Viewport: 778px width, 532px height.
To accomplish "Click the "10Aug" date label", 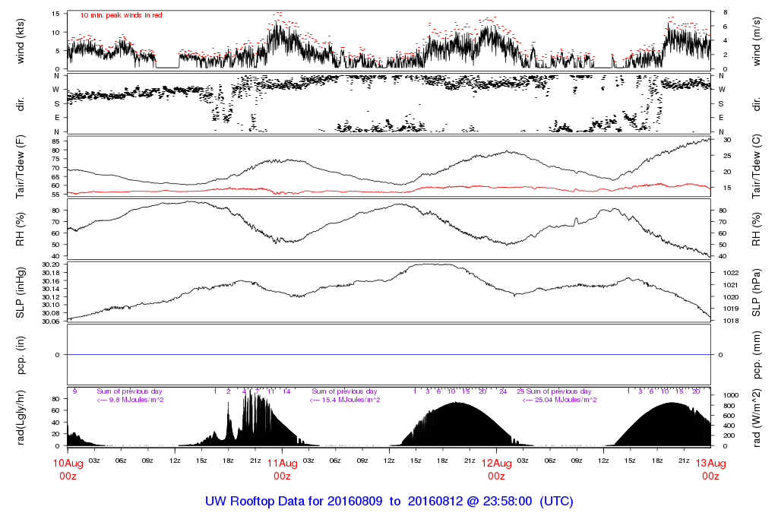I will tap(68, 463).
